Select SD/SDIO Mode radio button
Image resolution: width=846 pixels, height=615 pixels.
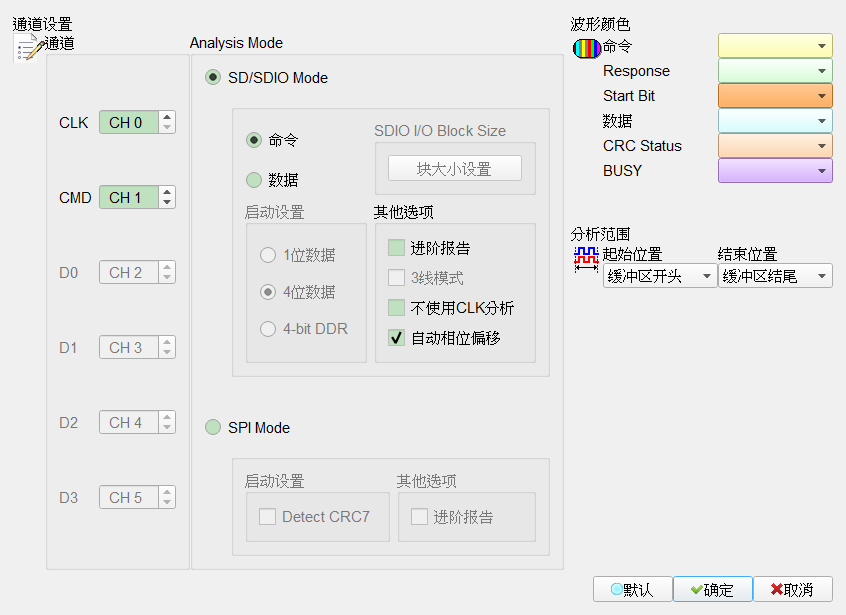tap(213, 78)
